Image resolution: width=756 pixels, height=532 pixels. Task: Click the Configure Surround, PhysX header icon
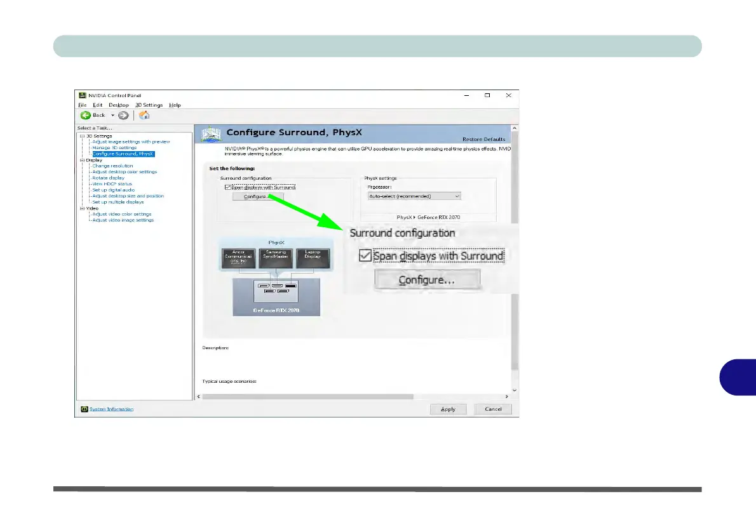click(211, 134)
